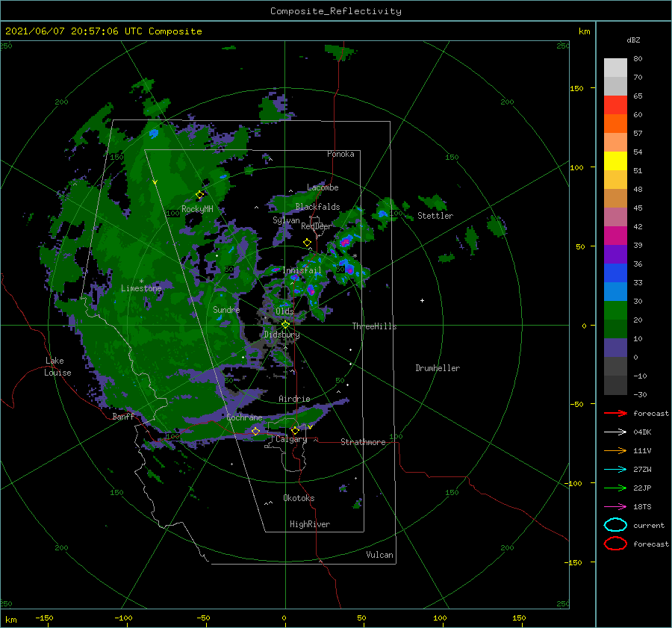This screenshot has height=628, width=672.
Task: Select the cyan 27ZW arrow in the legend
Action: (x=615, y=470)
